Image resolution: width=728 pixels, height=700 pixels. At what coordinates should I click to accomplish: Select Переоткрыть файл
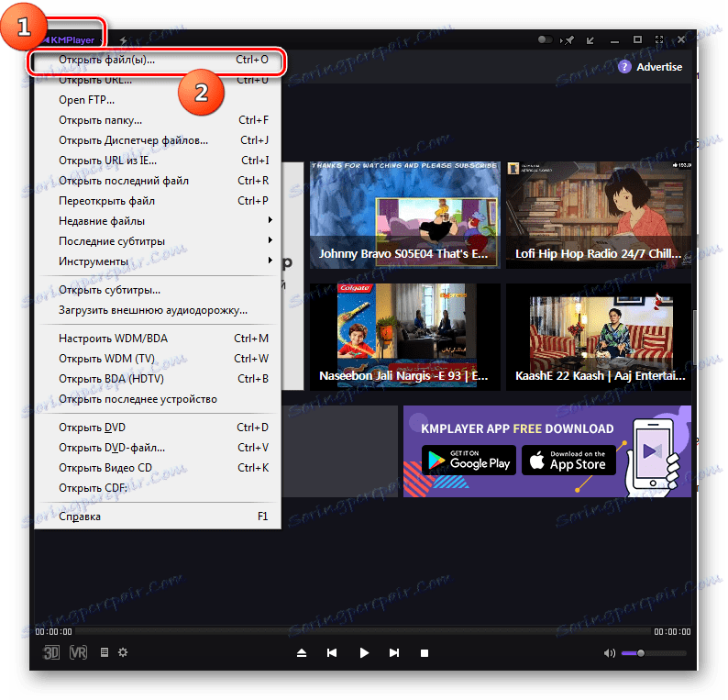click(158, 201)
